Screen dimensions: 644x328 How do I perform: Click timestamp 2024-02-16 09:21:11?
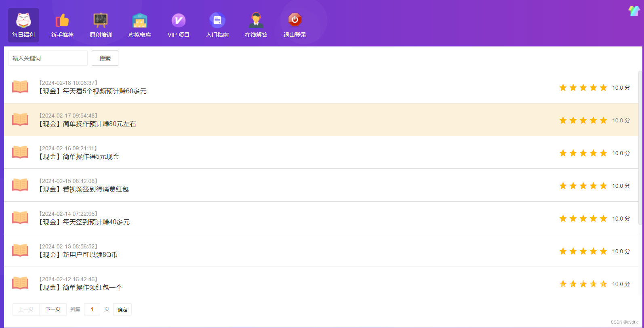tap(69, 148)
